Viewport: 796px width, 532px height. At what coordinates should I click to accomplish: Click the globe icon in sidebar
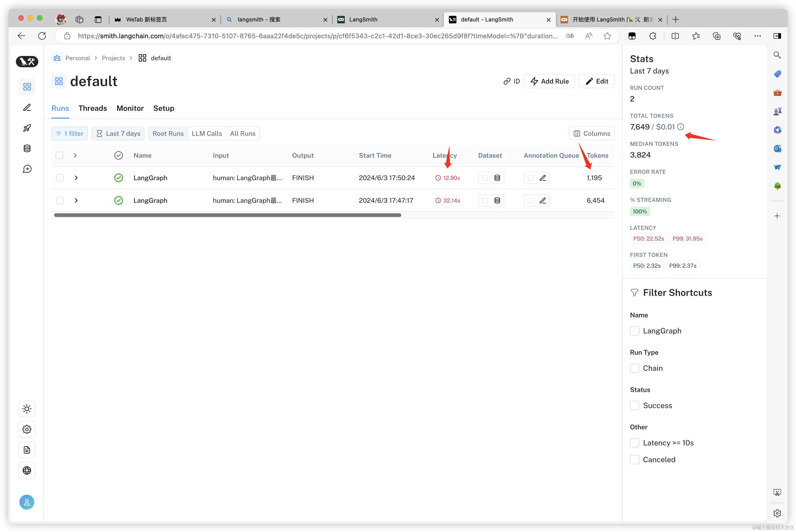click(27, 470)
